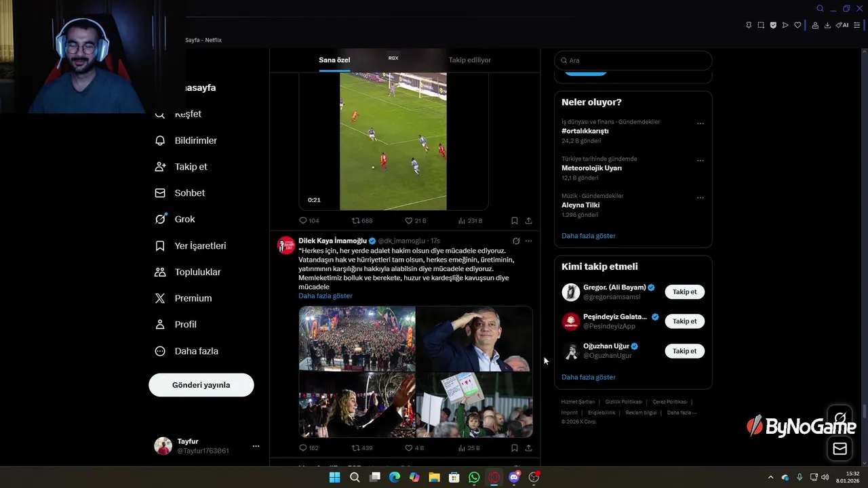The width and height of the screenshot is (868, 488).
Task: Open Grok from left sidebar
Action: 175,219
